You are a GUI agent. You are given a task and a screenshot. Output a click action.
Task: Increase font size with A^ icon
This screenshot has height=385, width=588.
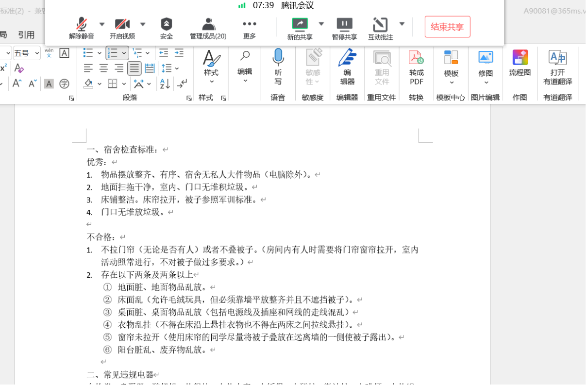coord(17,84)
